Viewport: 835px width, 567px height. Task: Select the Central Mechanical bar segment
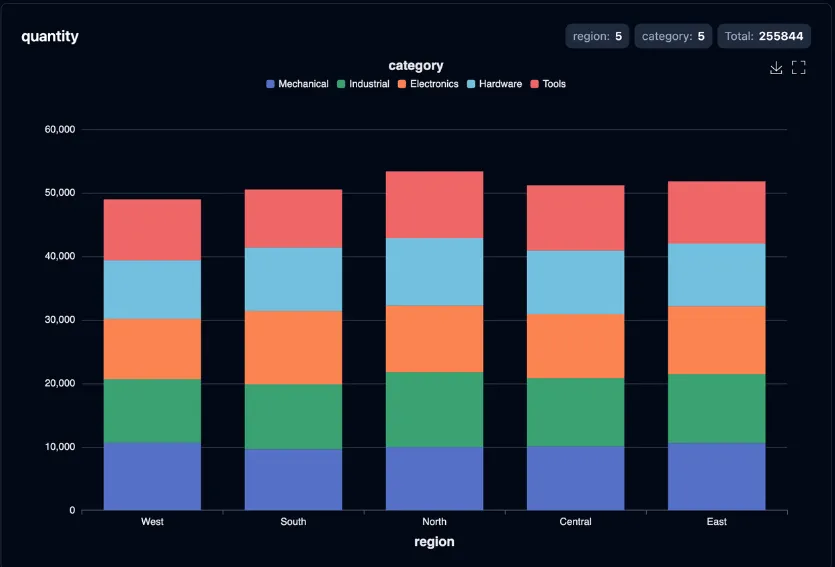[576, 478]
